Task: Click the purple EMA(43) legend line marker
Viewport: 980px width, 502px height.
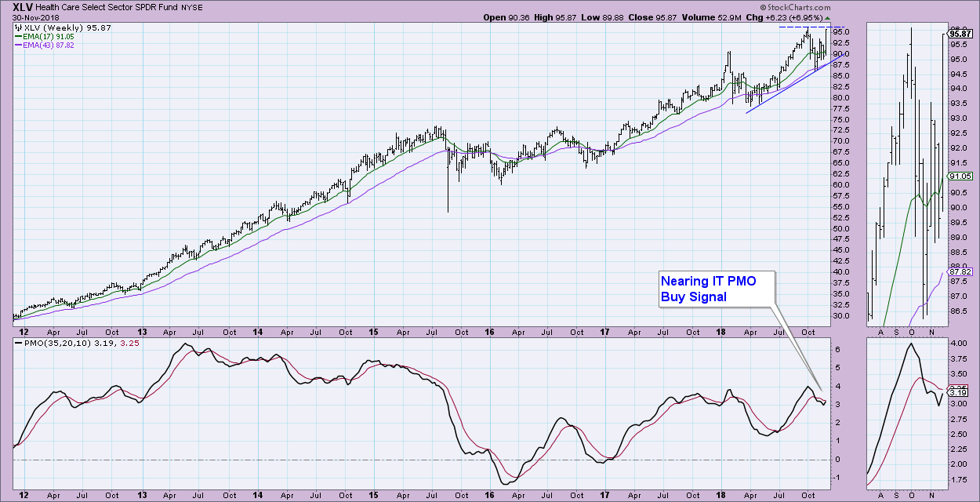Action: (x=20, y=45)
